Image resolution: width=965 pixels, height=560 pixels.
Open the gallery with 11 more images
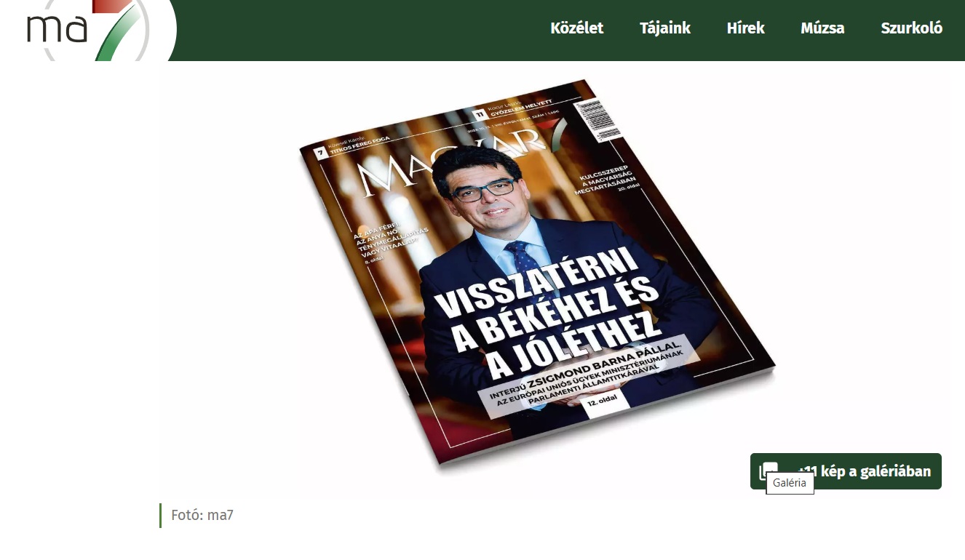tap(864, 471)
